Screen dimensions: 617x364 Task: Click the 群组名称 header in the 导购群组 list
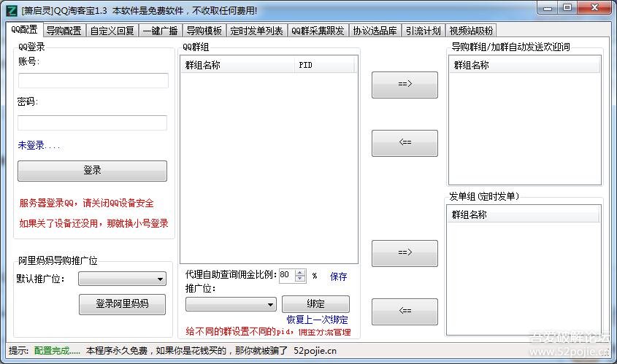click(x=524, y=65)
